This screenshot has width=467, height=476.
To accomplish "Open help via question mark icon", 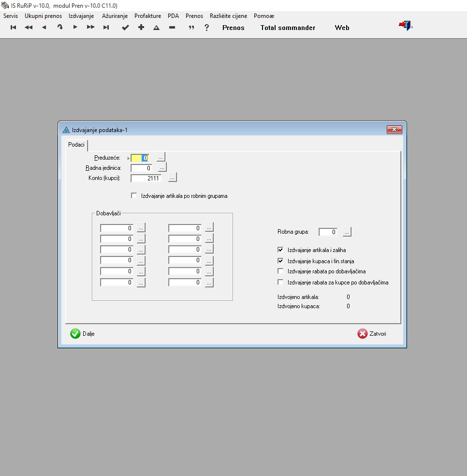I will point(207,28).
